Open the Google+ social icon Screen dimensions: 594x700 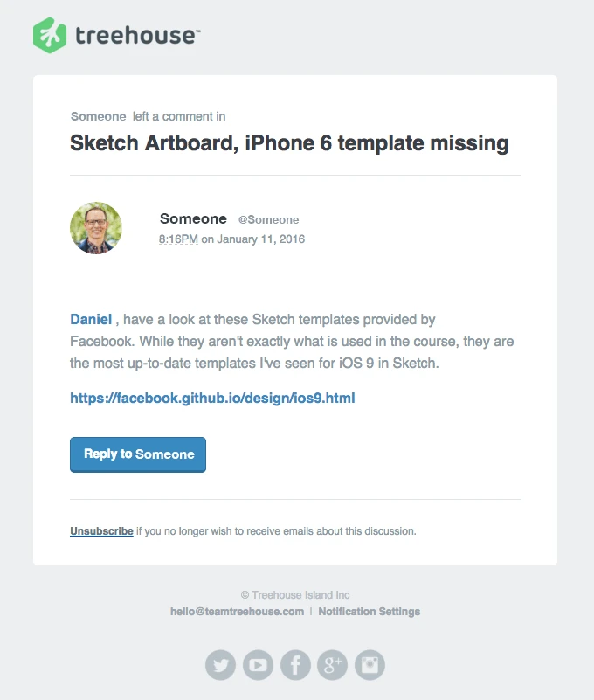[332, 665]
